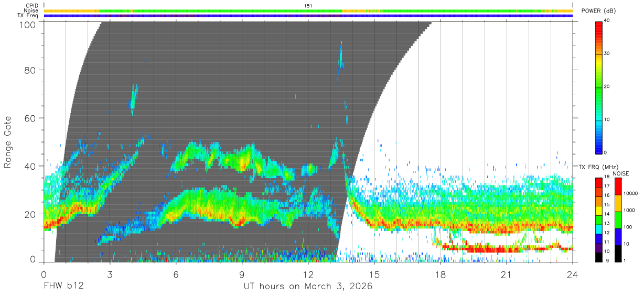Click the Noise strip above the plot

(x=308, y=10)
